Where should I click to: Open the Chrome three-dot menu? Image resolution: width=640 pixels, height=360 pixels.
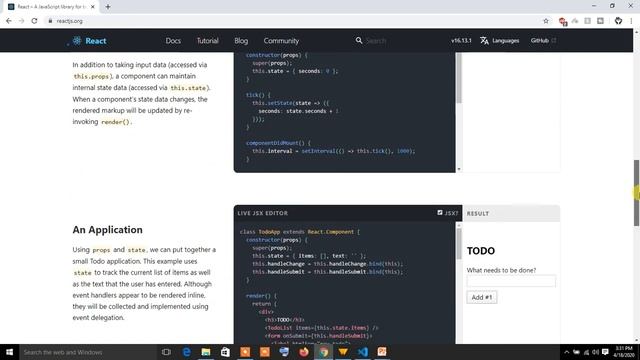631,21
